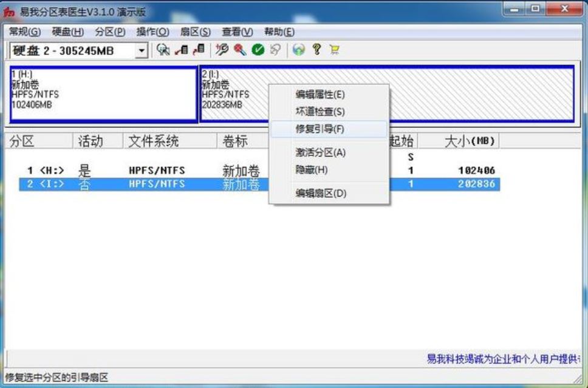The width and height of the screenshot is (588, 388).
Task: Open the 分区(P) menu
Action: 111,32
